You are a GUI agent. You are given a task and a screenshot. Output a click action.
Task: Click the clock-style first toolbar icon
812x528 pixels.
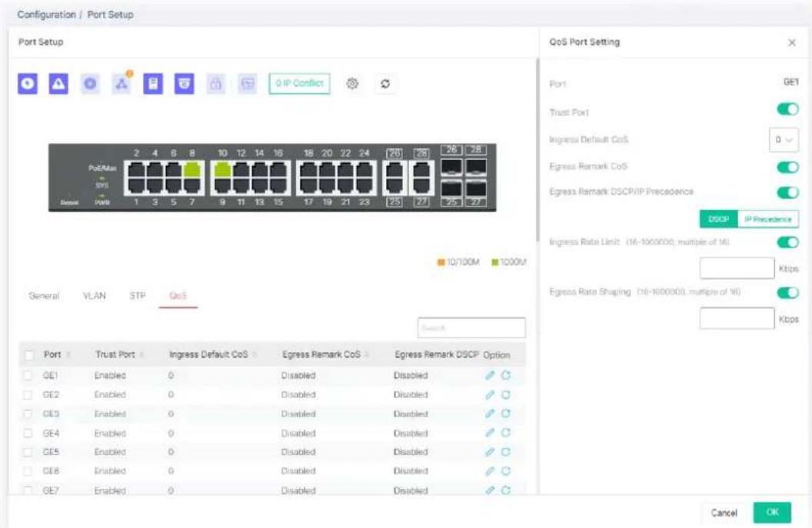click(28, 83)
